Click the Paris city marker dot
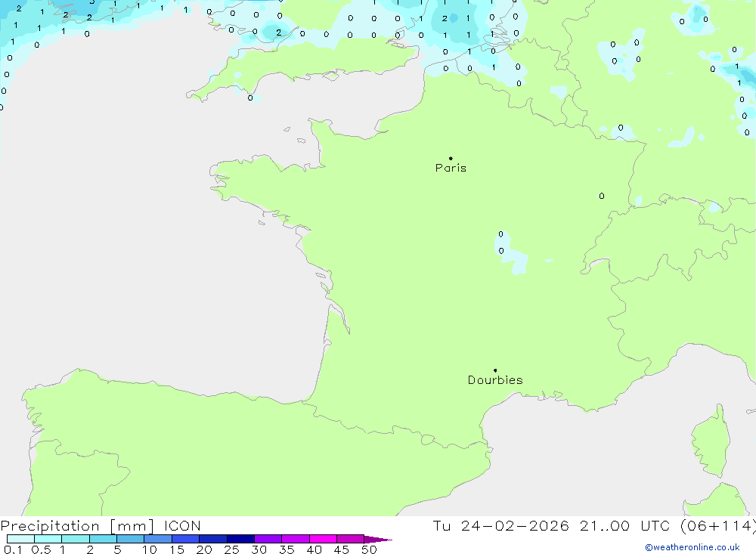This screenshot has width=756, height=554. (451, 158)
